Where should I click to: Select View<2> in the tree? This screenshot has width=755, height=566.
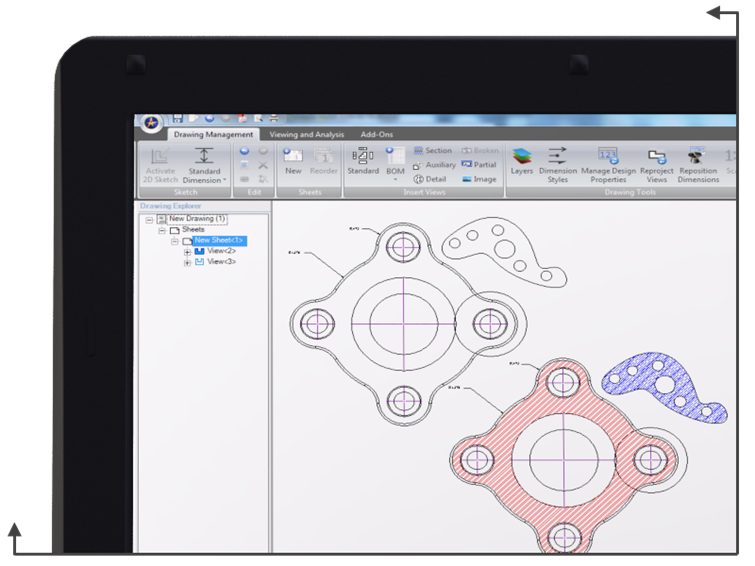(x=221, y=251)
